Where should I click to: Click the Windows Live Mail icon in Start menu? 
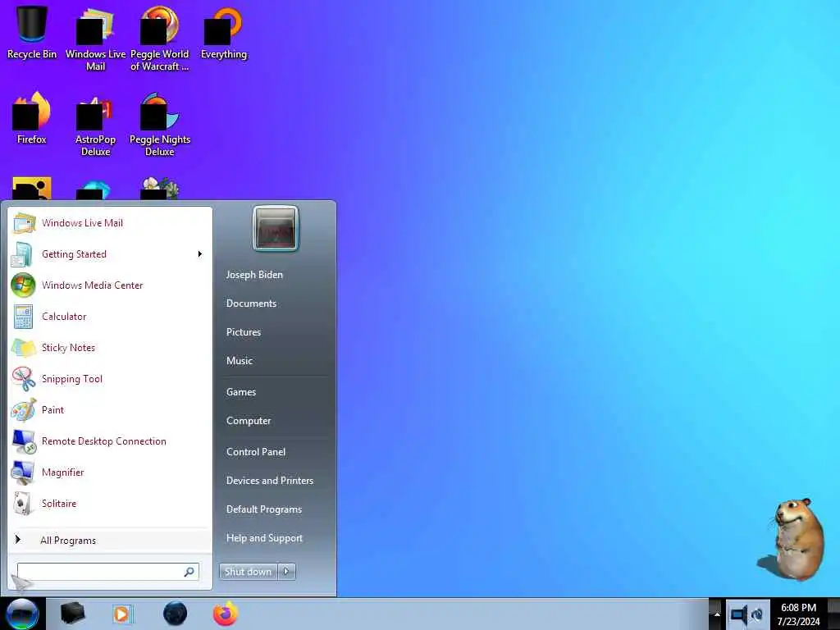click(x=24, y=223)
